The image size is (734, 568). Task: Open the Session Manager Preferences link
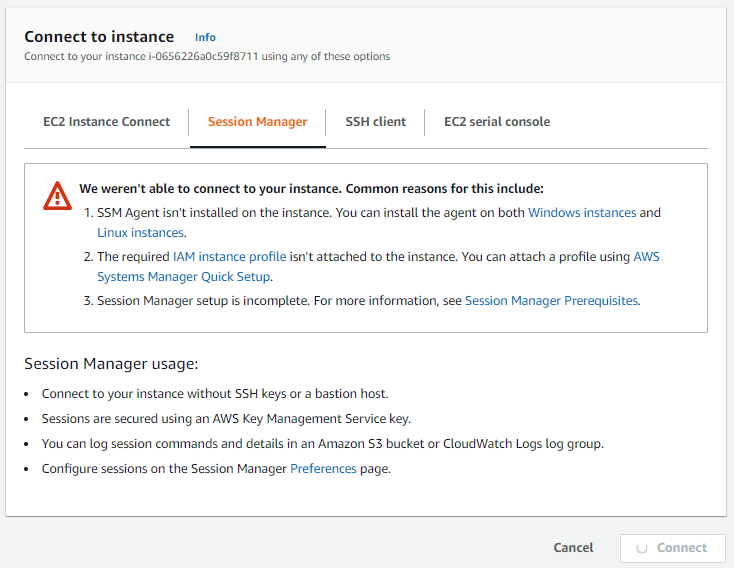point(323,468)
